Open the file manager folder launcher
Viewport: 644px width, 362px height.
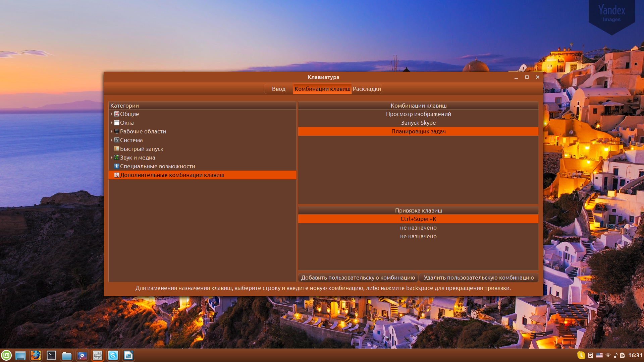(67, 355)
